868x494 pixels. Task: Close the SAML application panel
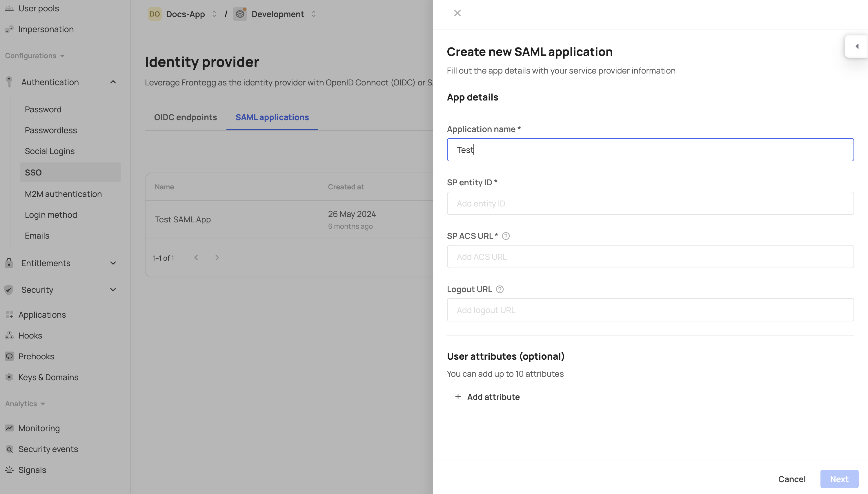[457, 13]
